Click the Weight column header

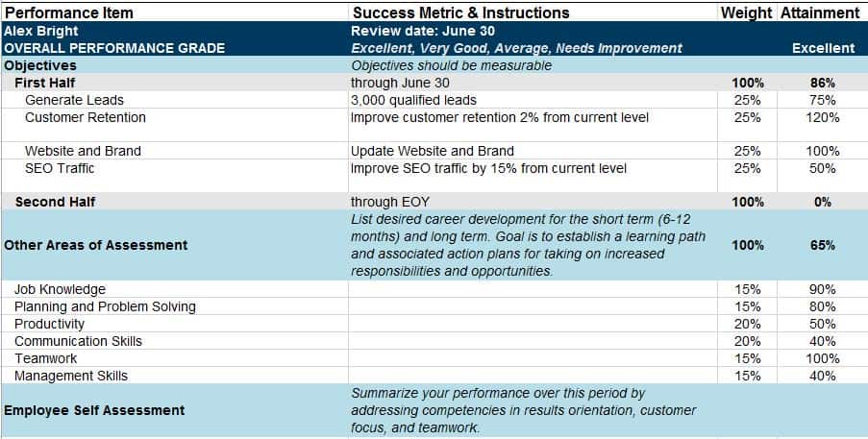pos(746,12)
